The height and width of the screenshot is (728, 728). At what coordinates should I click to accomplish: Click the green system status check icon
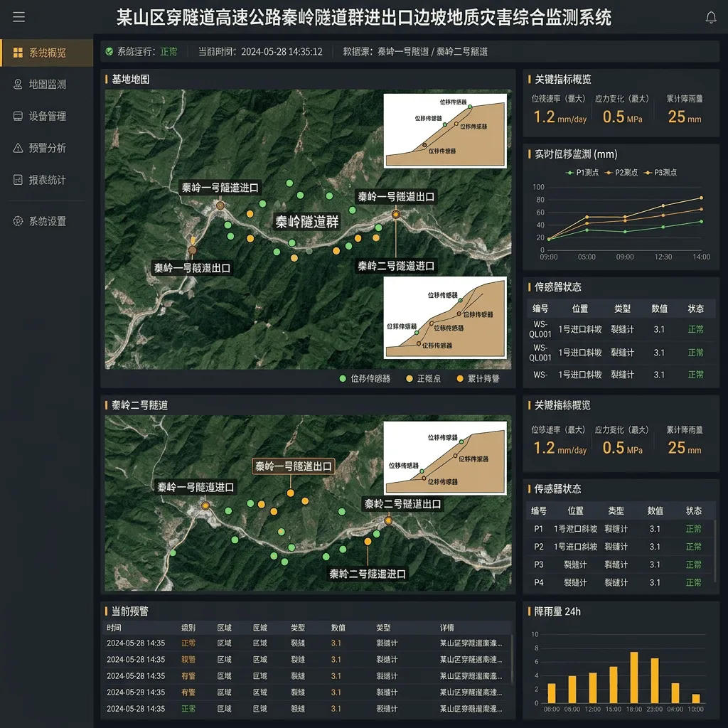tap(109, 51)
